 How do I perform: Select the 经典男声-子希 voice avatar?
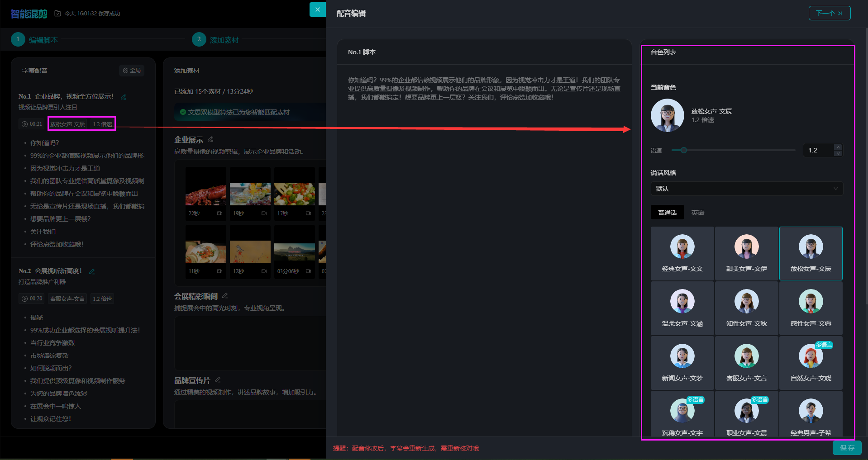[811, 411]
